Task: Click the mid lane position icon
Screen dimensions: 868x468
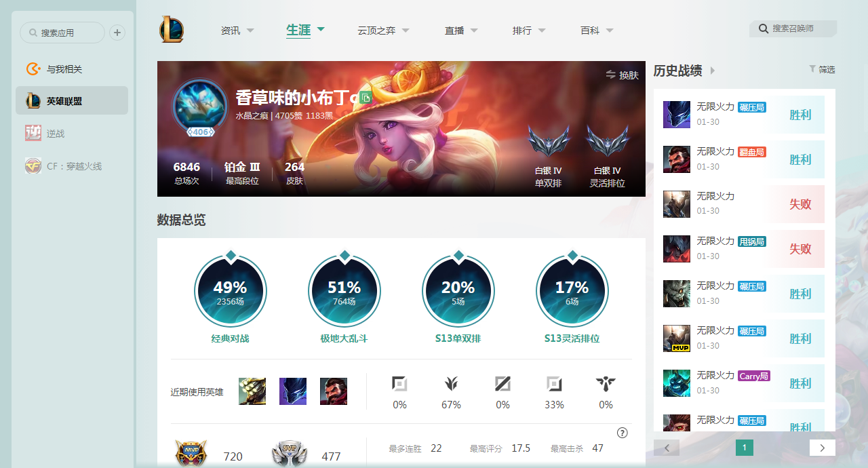Action: (502, 385)
